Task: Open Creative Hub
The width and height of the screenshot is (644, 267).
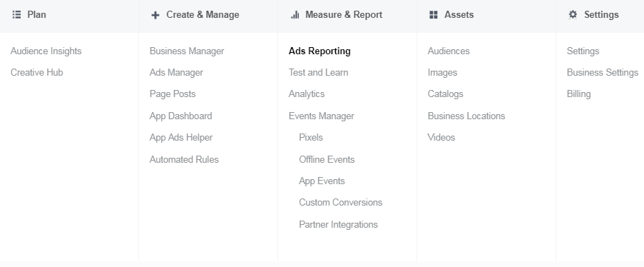Action: click(x=36, y=72)
